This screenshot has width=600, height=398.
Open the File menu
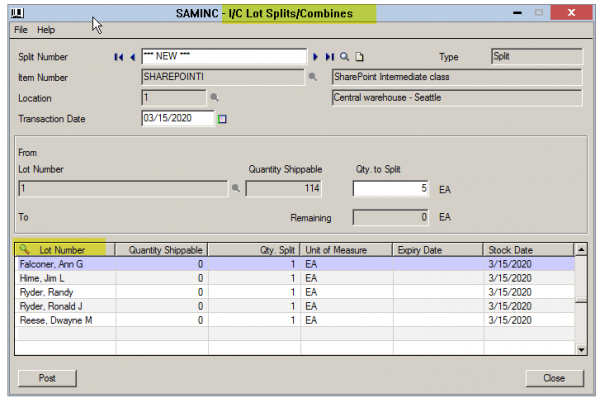coord(21,30)
